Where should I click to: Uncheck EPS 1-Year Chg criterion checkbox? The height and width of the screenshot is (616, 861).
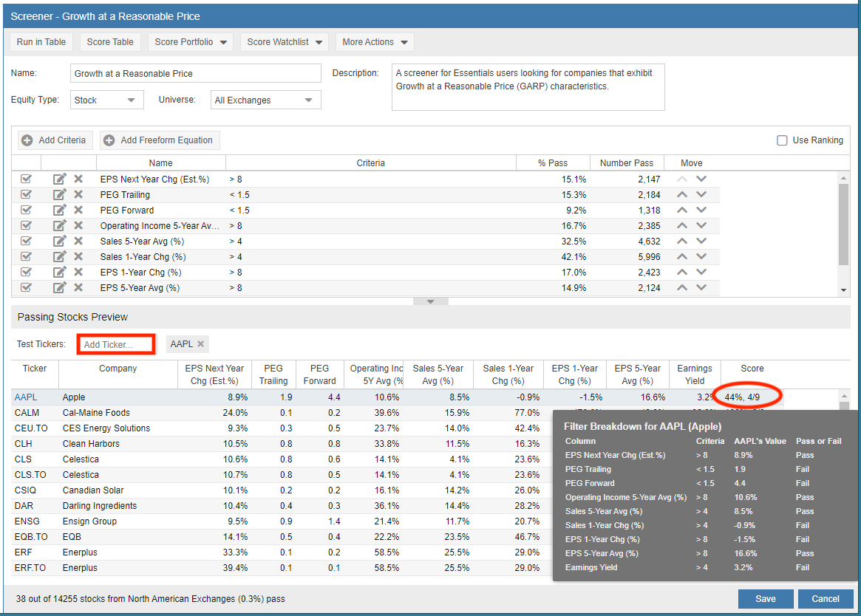[26, 272]
